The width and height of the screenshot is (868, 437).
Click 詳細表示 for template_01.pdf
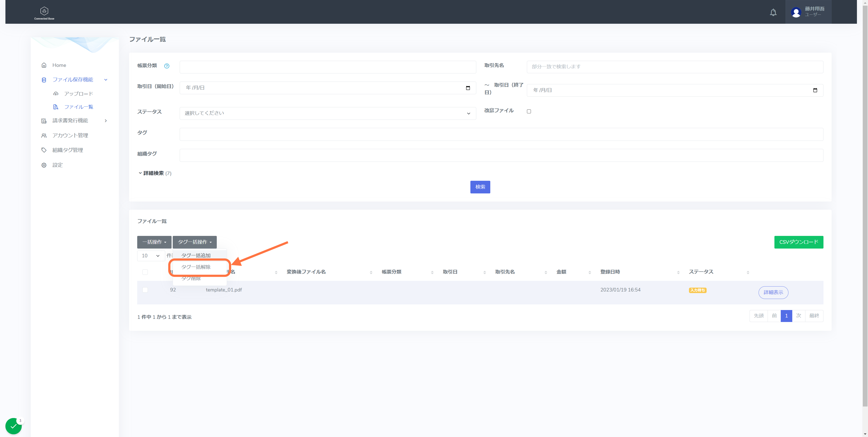pyautogui.click(x=773, y=292)
